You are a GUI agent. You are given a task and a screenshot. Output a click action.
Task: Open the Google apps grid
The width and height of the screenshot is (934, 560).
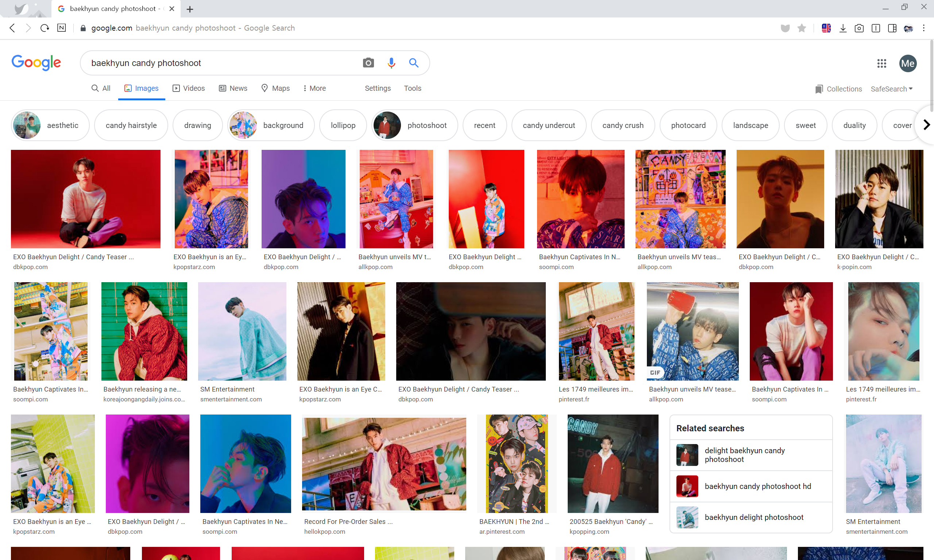point(881,63)
